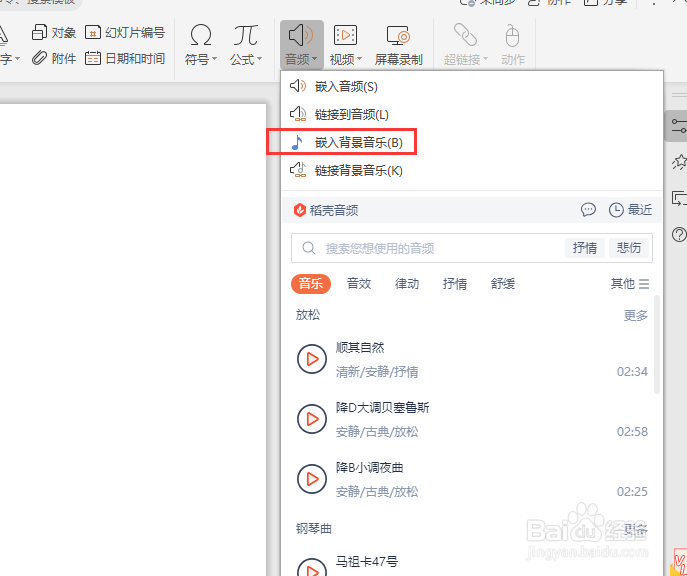Show recent audio via 最近
The image size is (687, 576).
pyautogui.click(x=630, y=210)
